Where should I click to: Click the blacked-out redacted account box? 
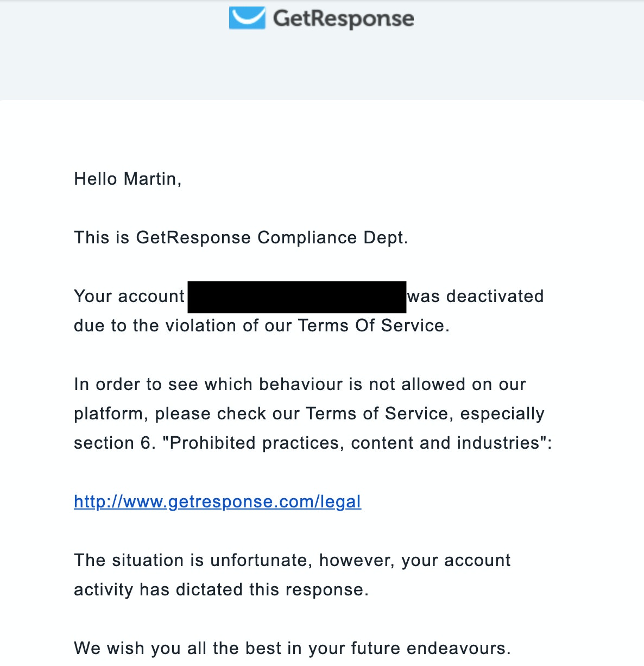[x=297, y=297]
